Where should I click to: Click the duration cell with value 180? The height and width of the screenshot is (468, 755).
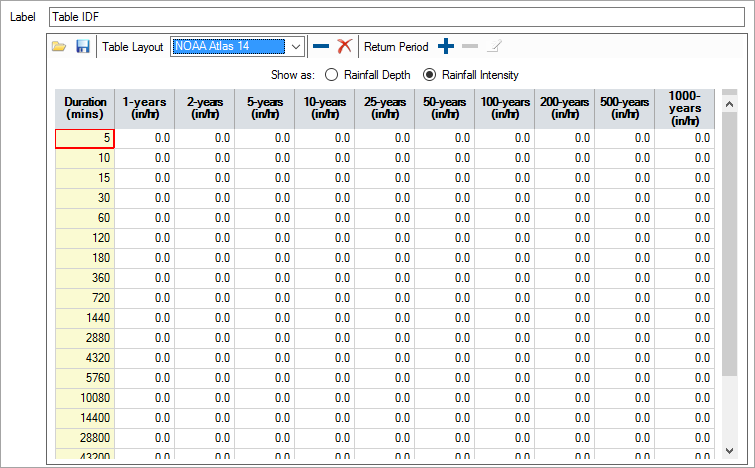click(x=85, y=259)
